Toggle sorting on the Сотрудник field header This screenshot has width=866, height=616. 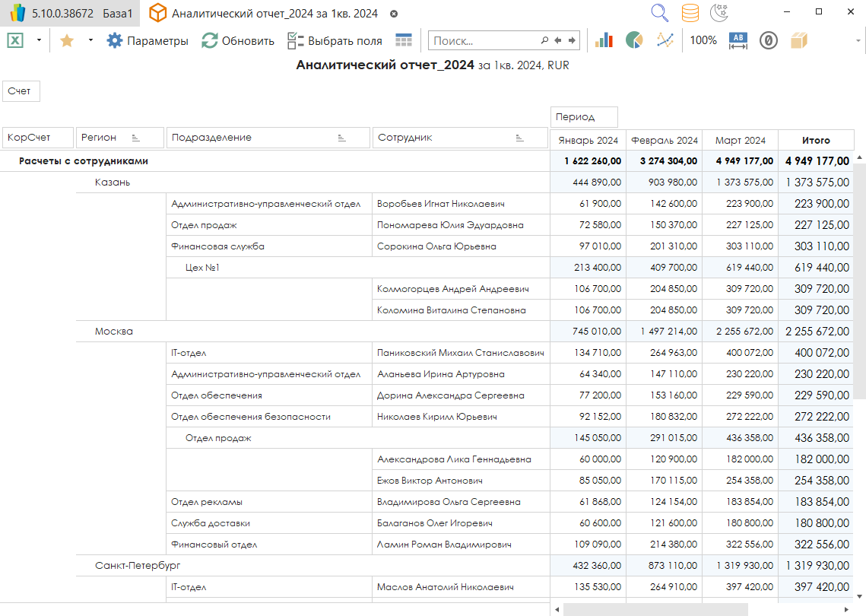click(x=520, y=138)
